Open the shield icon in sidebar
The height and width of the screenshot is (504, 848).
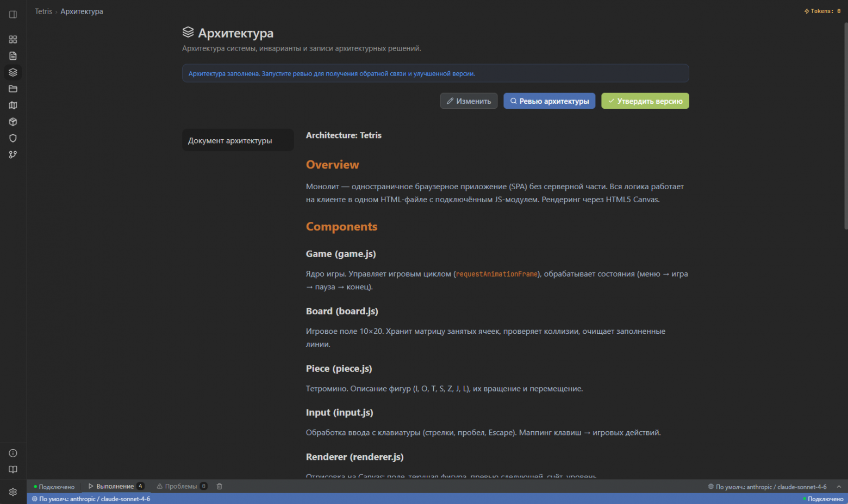click(x=13, y=138)
